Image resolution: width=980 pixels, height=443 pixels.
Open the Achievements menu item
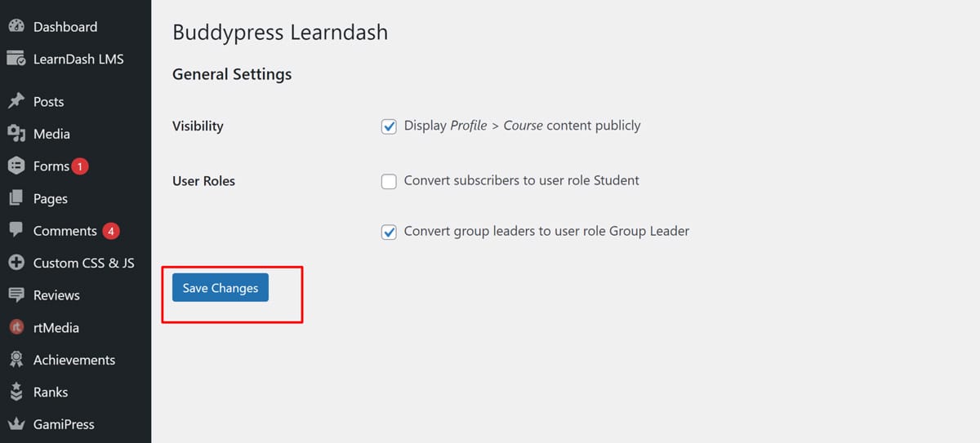[x=73, y=360]
